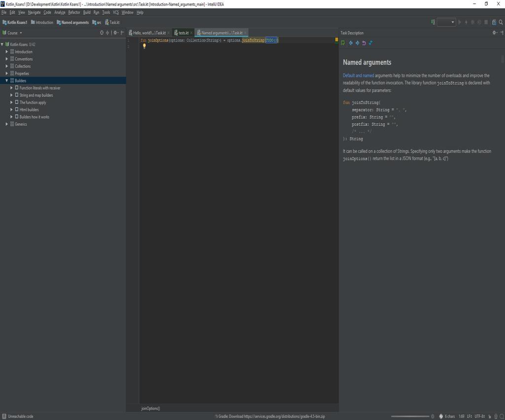Expand the Generics section

coord(6,124)
